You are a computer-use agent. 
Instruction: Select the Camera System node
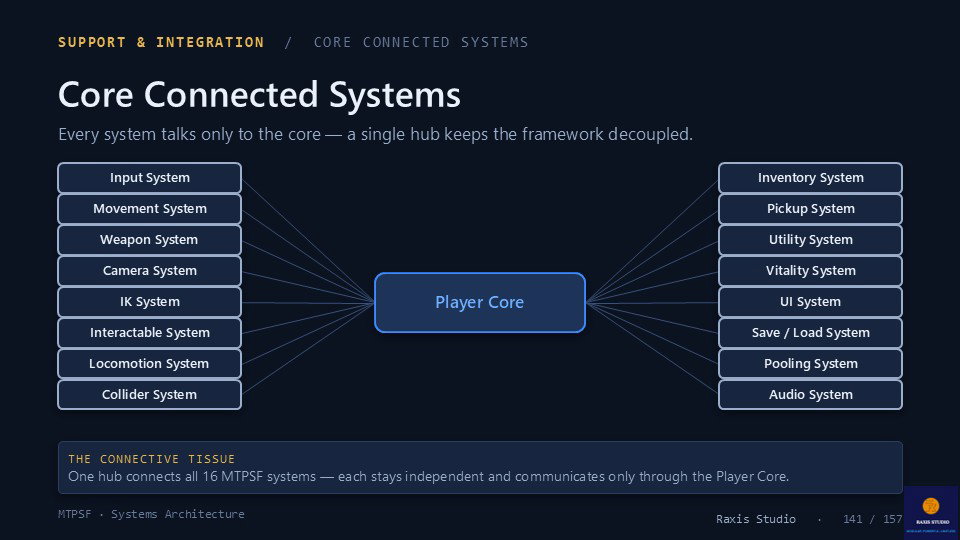click(x=149, y=271)
